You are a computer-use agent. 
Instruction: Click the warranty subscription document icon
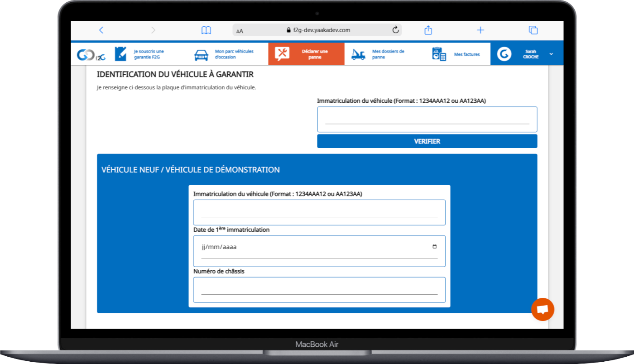[120, 54]
